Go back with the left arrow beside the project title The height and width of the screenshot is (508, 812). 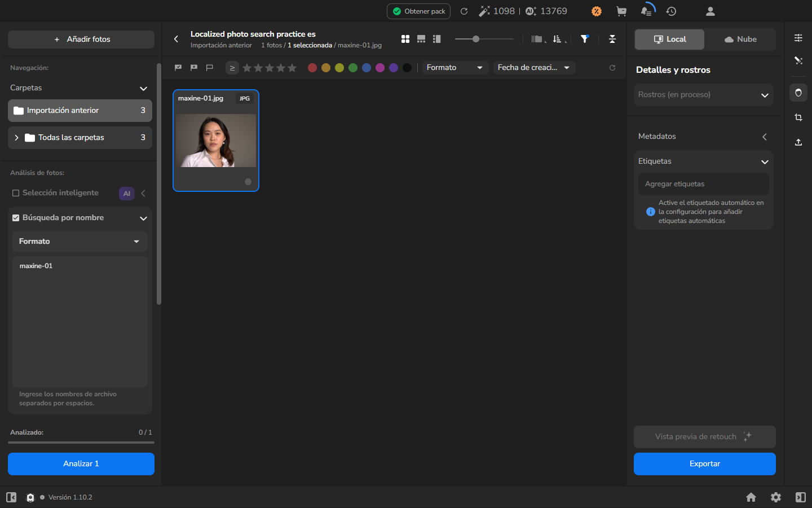click(176, 39)
